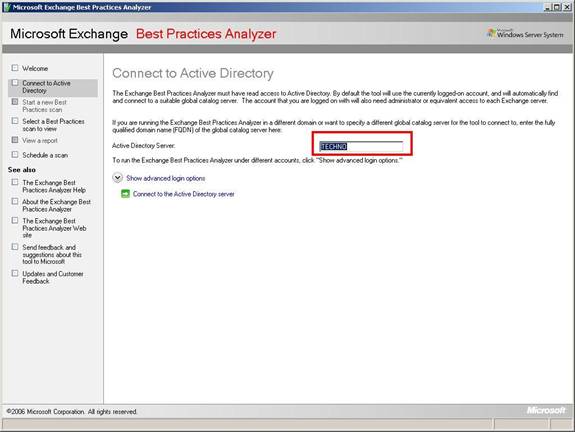Click the icon beside Exchange Best Practices Analyzer Help

coord(15,182)
